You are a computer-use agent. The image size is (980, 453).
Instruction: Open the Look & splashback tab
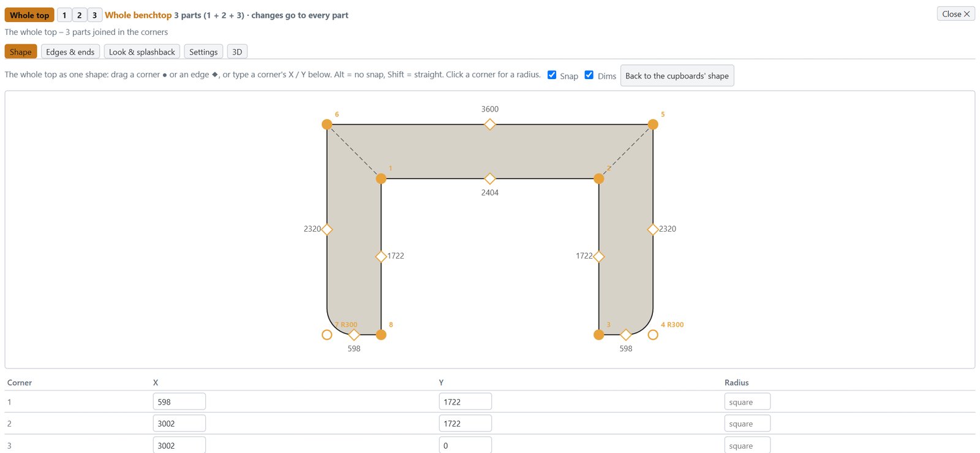click(x=142, y=51)
